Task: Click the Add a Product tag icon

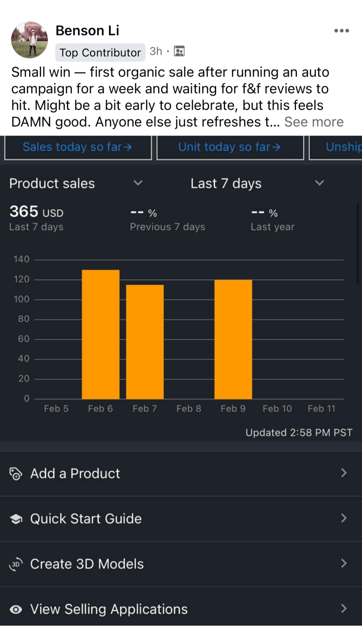Action: click(16, 474)
